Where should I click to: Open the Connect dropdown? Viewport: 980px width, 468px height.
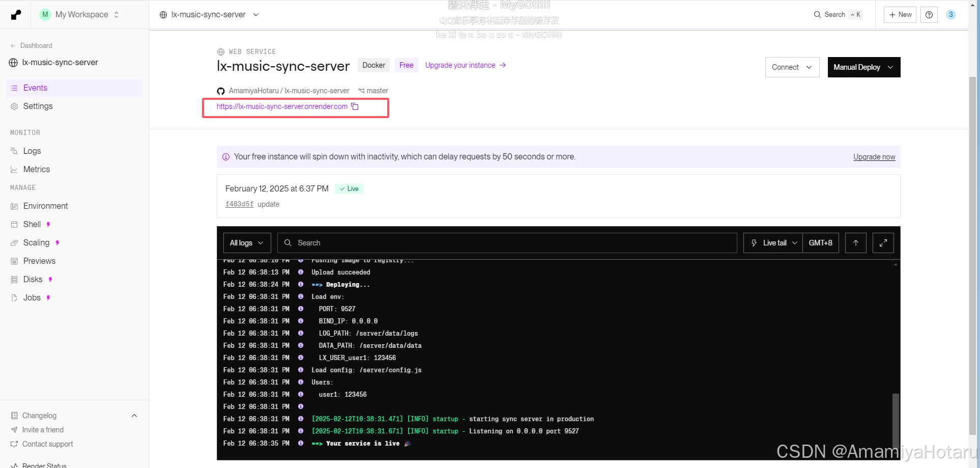click(x=792, y=67)
